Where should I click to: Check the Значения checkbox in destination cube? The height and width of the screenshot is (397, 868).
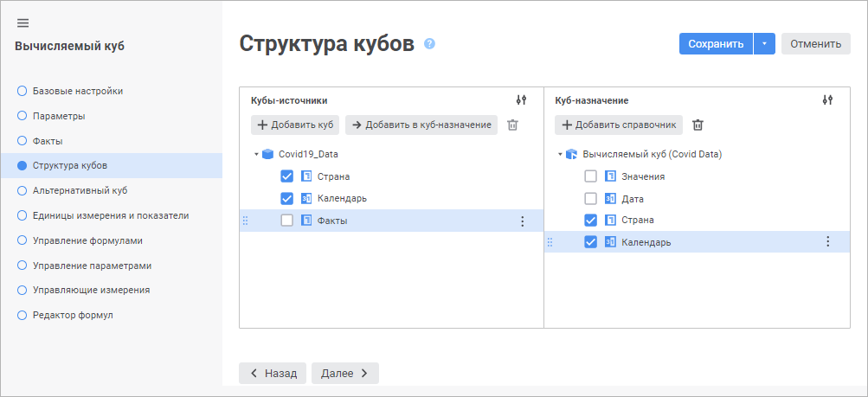591,176
